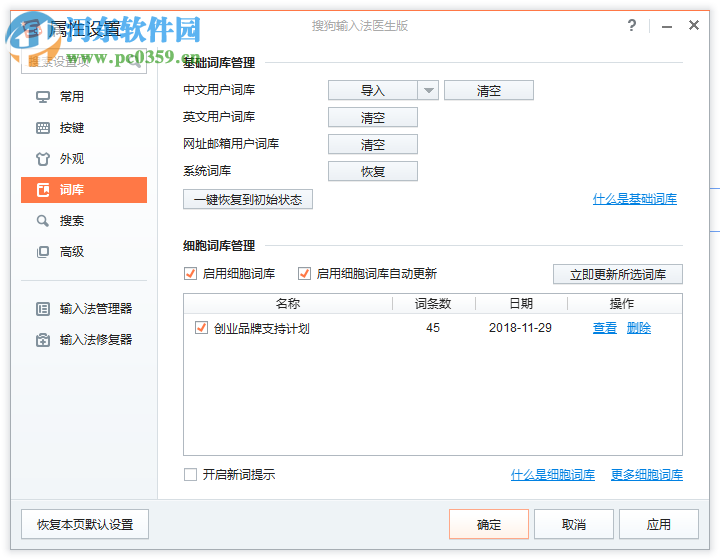
Task: Sort by the 名称 column header
Action: pyautogui.click(x=288, y=304)
